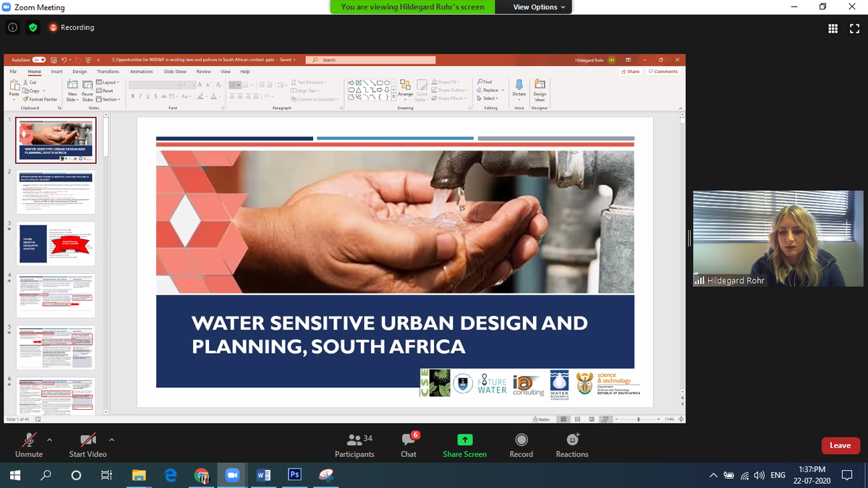
Task: Click the zoom in plus button
Action: click(658, 419)
